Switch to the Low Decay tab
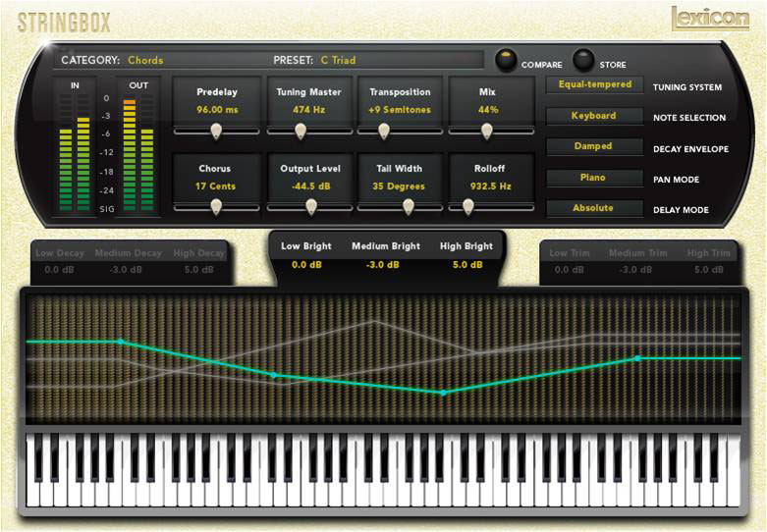767x532 pixels. [x=59, y=253]
